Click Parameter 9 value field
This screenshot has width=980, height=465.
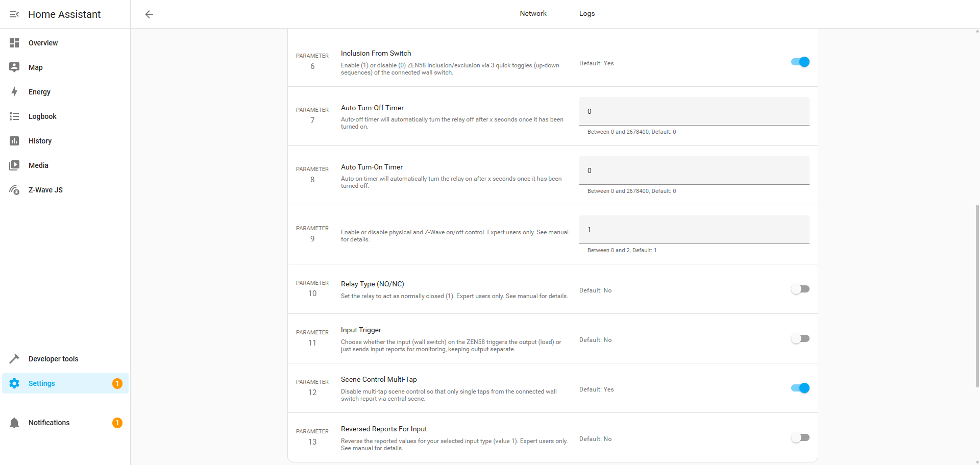pyautogui.click(x=694, y=230)
